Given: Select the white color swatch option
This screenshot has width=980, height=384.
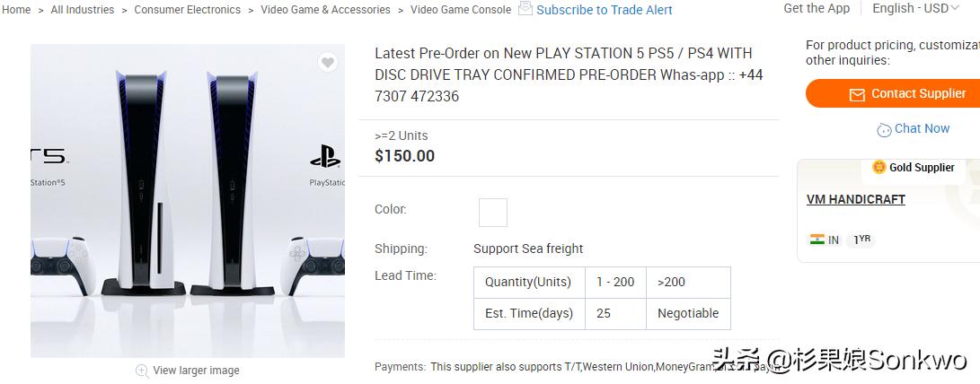Looking at the screenshot, I should [493, 213].
